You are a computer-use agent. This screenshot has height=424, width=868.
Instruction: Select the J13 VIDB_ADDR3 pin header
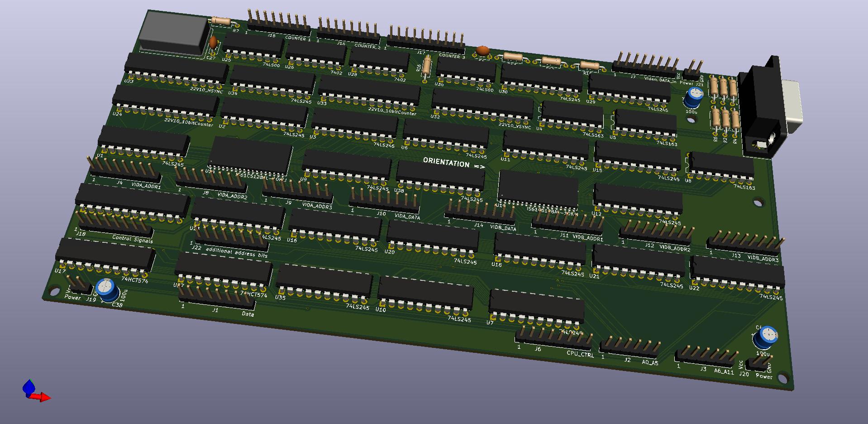744,244
